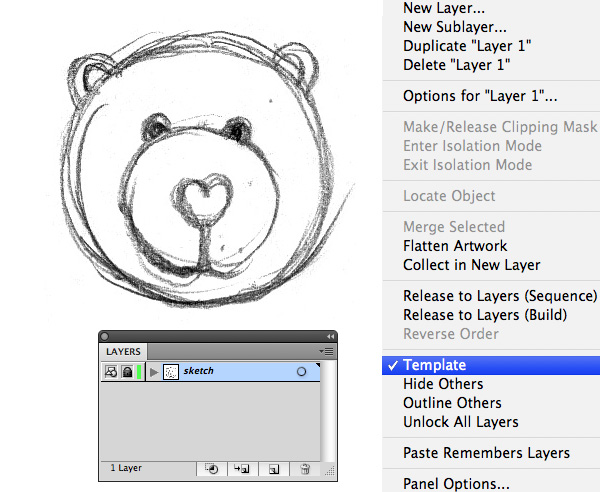Select the sketch layer name
This screenshot has height=492, width=600.
click(x=198, y=371)
